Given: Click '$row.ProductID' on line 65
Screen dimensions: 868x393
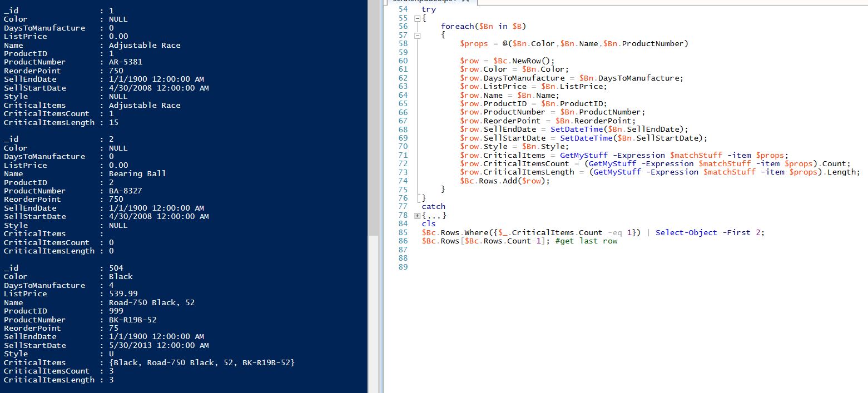Looking at the screenshot, I should tap(493, 103).
